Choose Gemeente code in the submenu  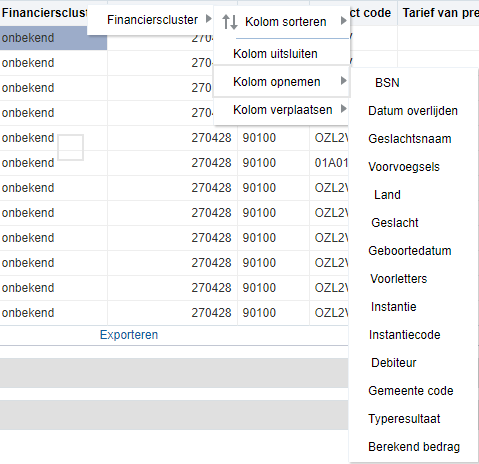[x=411, y=391]
